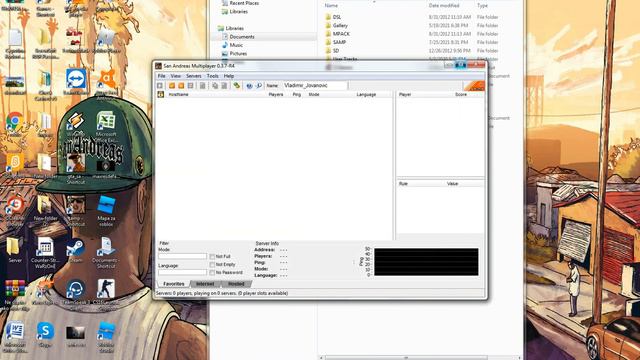640x360 pixels.
Task: Select the Mapa za roblox desktop icon
Action: point(106,205)
